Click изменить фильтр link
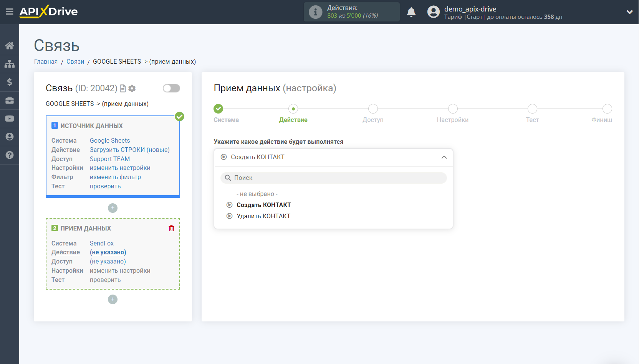 pyautogui.click(x=115, y=177)
